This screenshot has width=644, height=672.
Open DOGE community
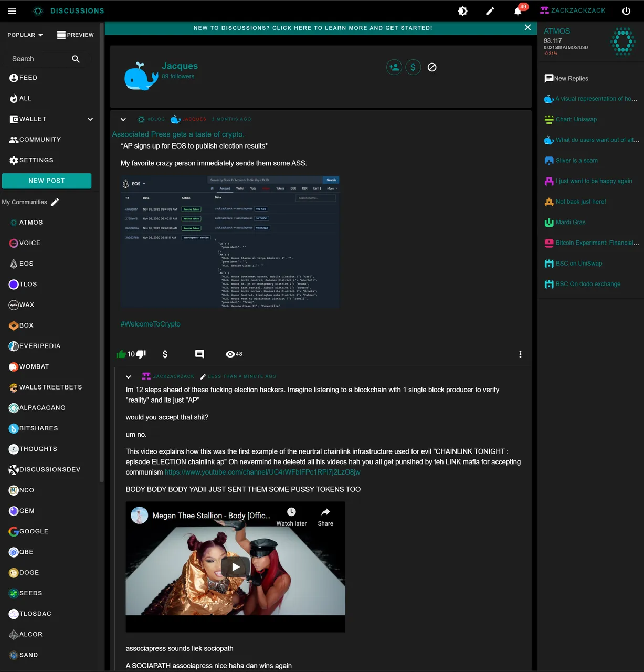tap(24, 573)
